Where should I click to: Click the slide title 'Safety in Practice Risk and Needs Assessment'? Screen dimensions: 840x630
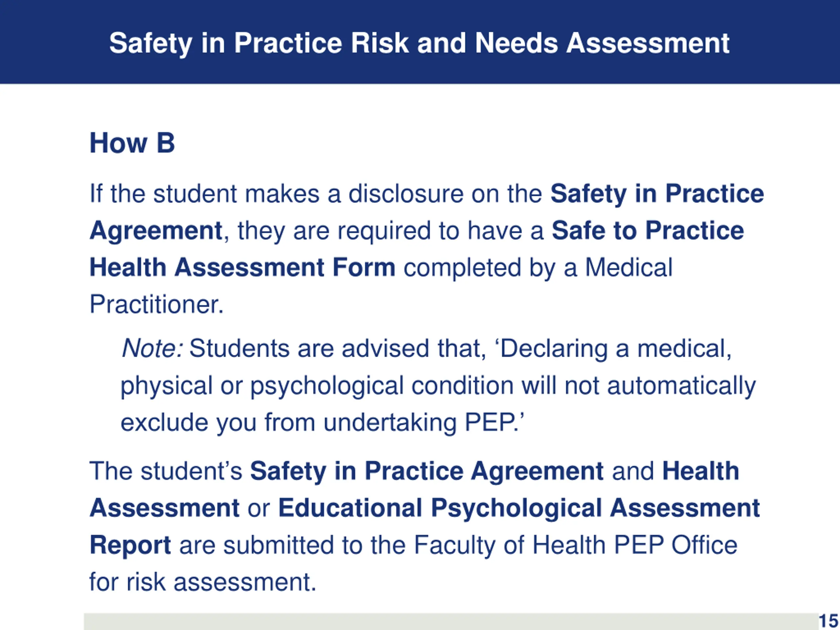(x=419, y=43)
